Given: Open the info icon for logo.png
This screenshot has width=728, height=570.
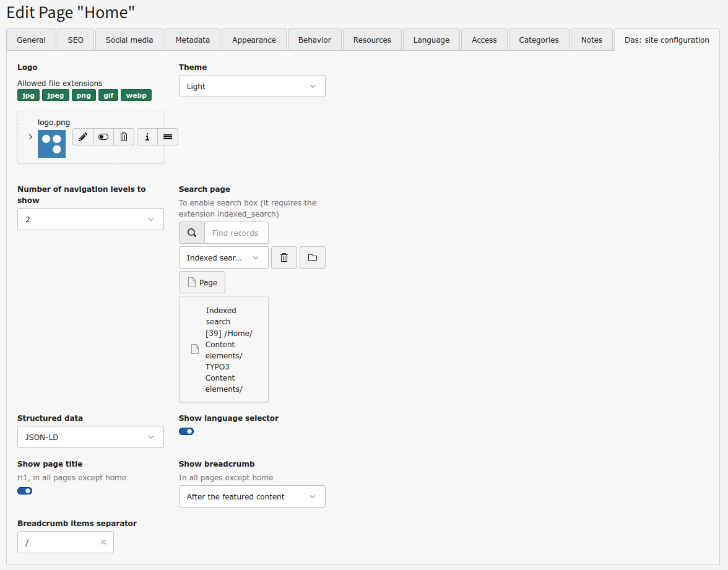Looking at the screenshot, I should (x=147, y=137).
